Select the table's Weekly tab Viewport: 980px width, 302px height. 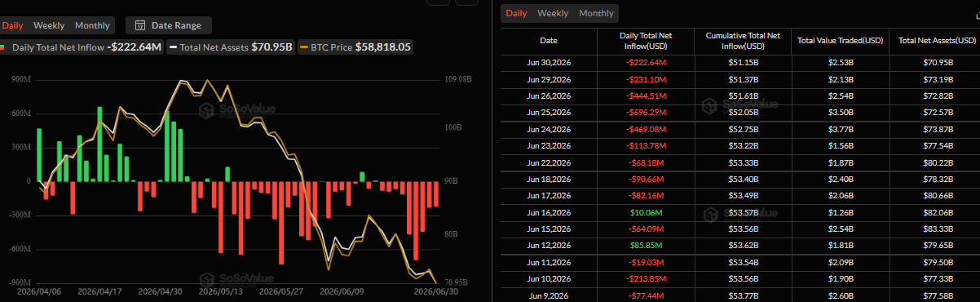tap(553, 13)
